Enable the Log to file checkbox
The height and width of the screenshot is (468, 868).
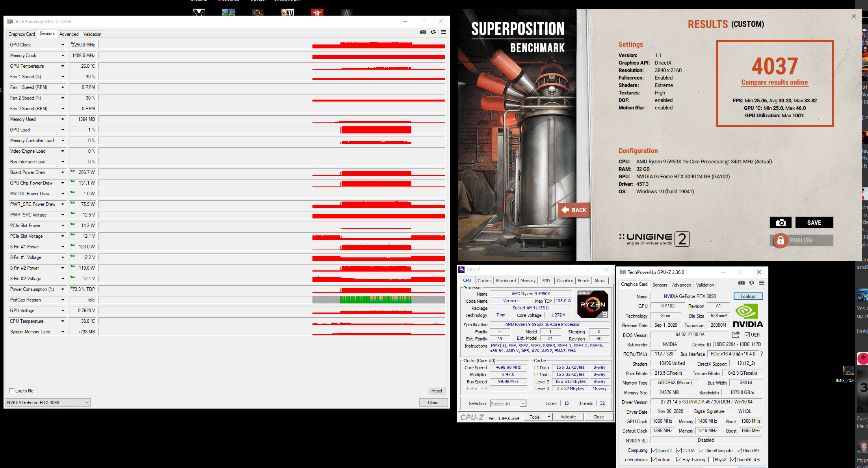point(12,391)
